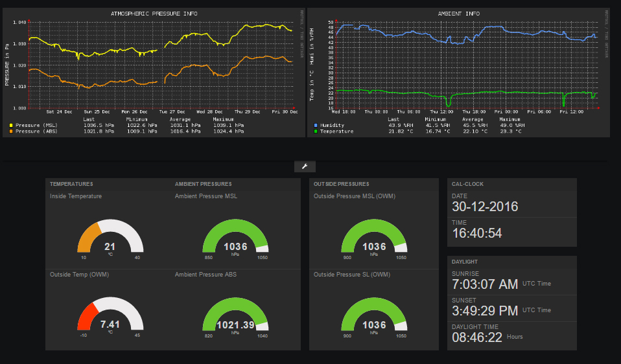The height and width of the screenshot is (364, 621).
Task: Click the AMBIENT PRESSURES pane header
Action: coord(203,185)
